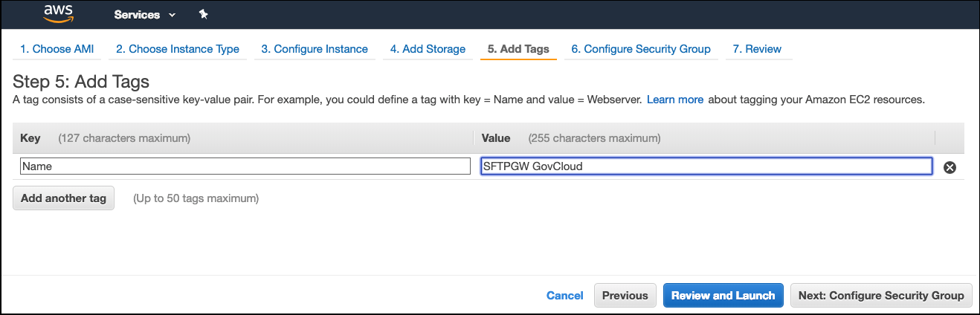Open Choose Instance Type step tab
The image size is (980, 315).
tap(178, 49)
